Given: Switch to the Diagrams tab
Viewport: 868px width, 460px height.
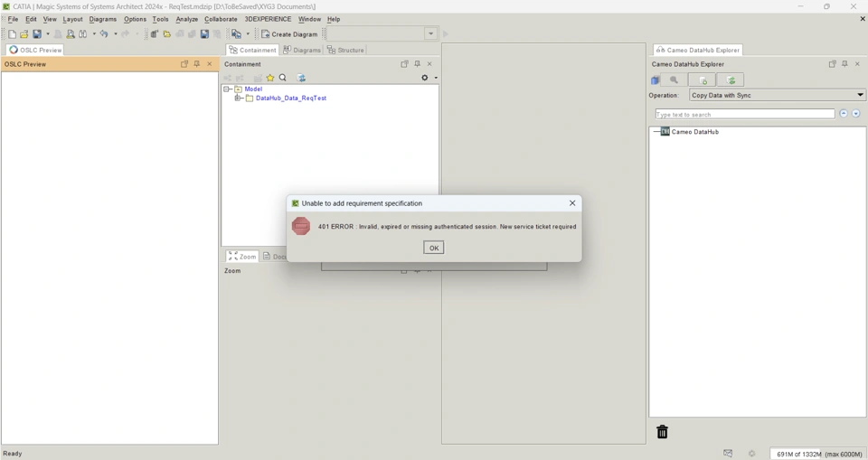Looking at the screenshot, I should (x=302, y=50).
